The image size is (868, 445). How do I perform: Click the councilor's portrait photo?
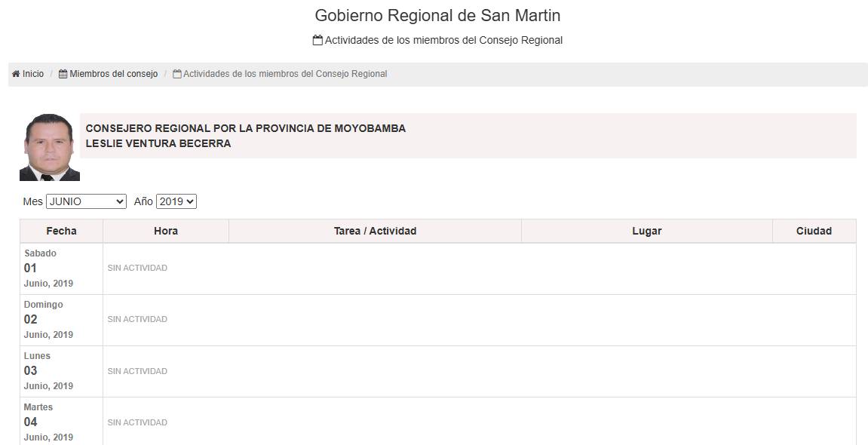[x=49, y=147]
